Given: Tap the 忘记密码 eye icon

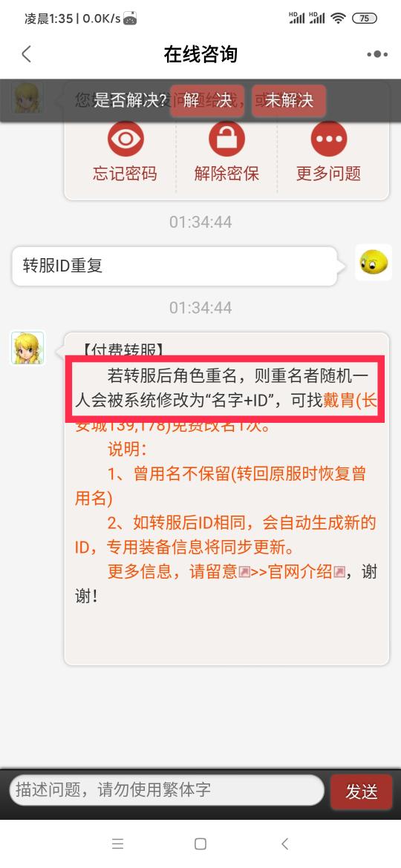Looking at the screenshot, I should 125,139.
